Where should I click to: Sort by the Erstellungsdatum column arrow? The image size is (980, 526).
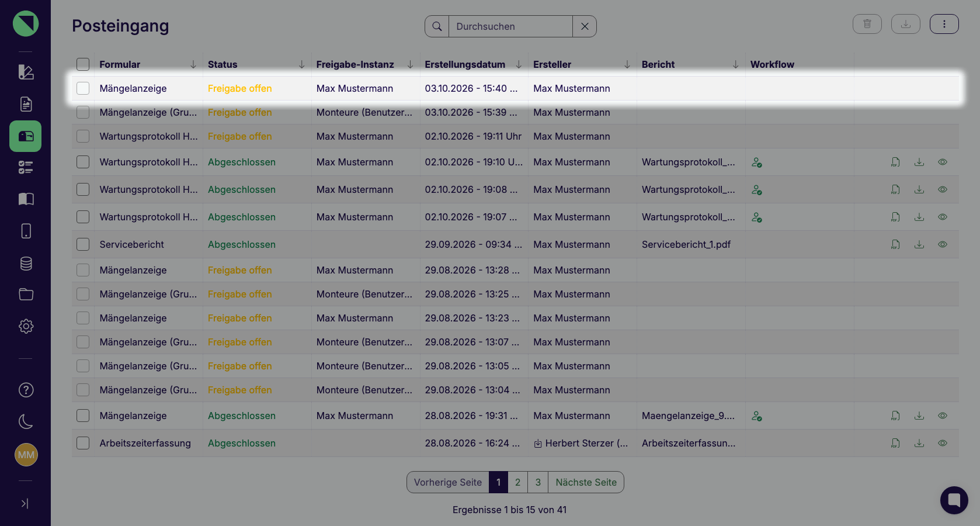point(519,64)
